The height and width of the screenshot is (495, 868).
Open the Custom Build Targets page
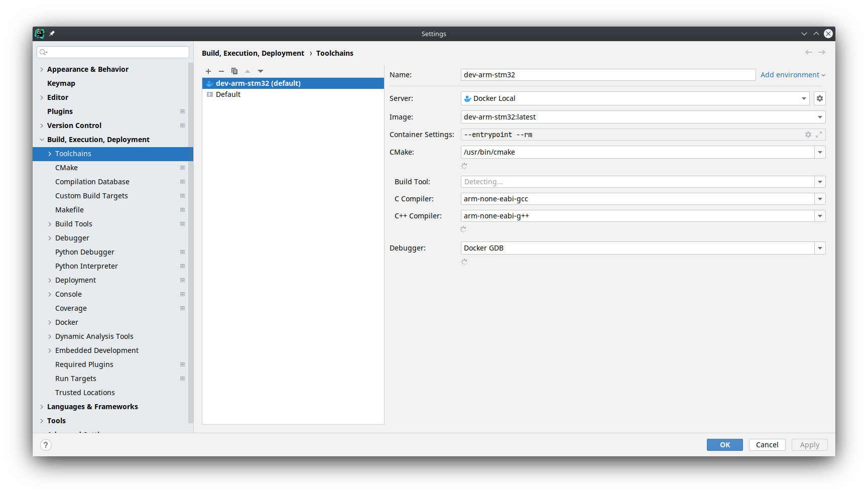(x=91, y=196)
